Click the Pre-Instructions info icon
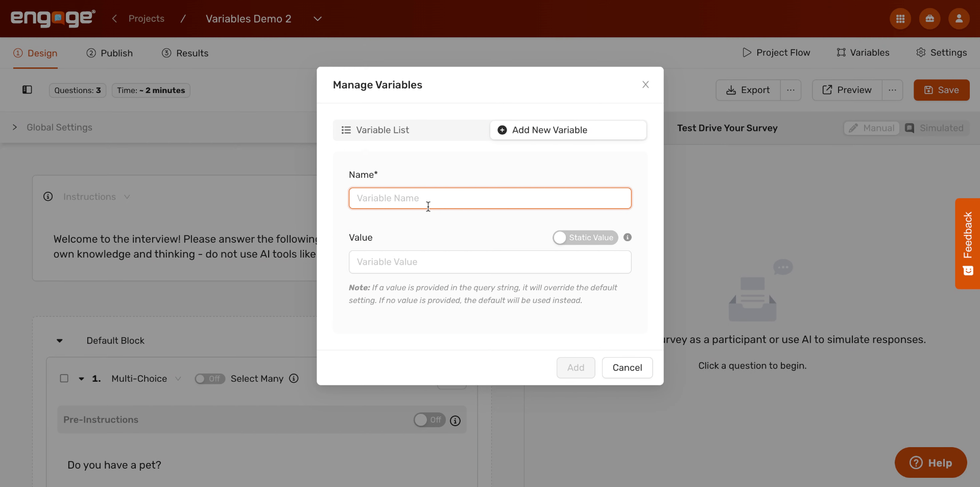Screen dimensions: 980x487 pos(456,421)
